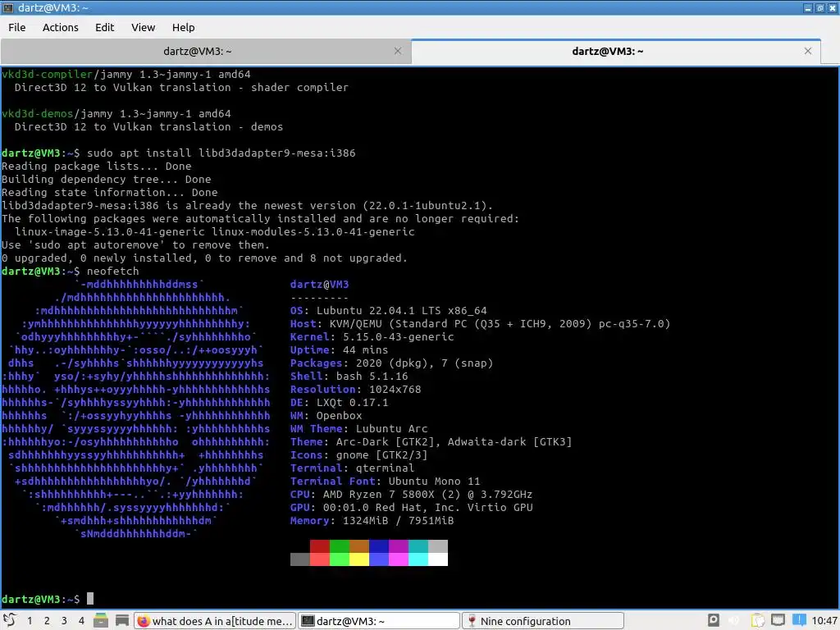Open the blue notification tray icon
840x630 pixels.
click(x=799, y=620)
